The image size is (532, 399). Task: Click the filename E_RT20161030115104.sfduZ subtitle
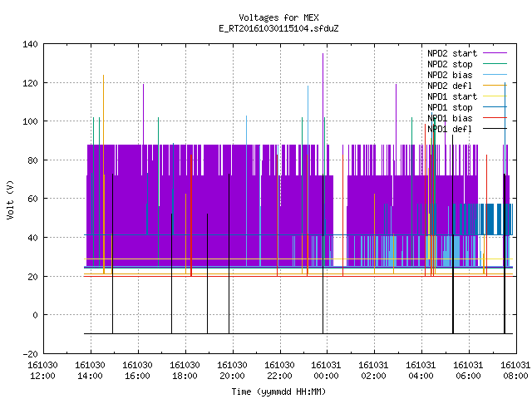tap(278, 28)
